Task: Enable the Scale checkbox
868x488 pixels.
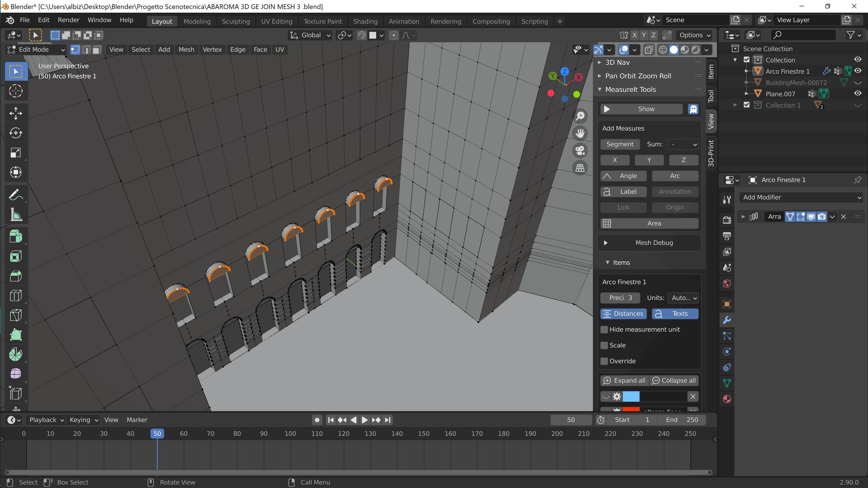Action: (x=604, y=345)
